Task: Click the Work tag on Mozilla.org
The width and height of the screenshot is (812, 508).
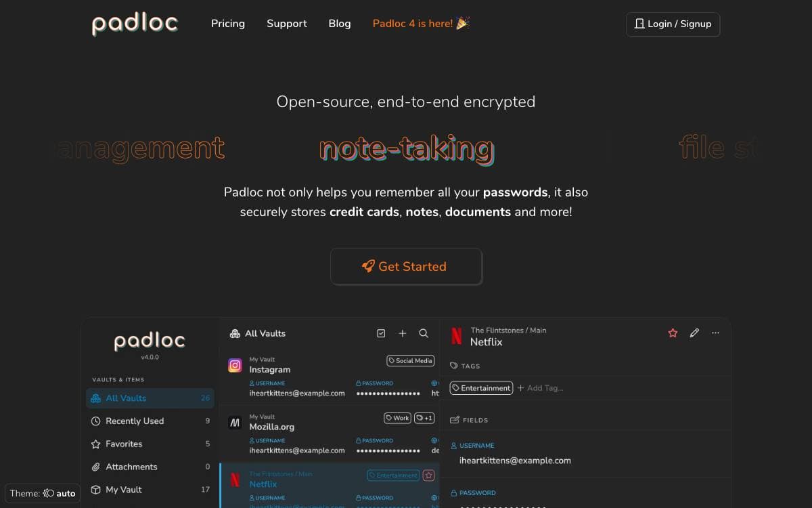Action: tap(397, 418)
